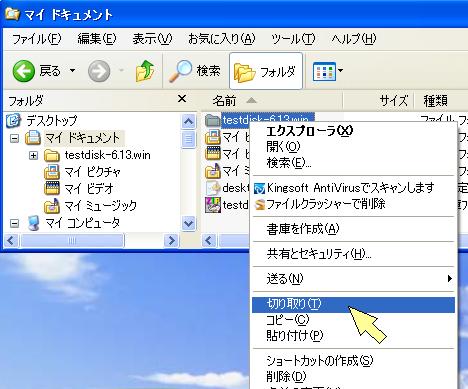Image resolution: width=468 pixels, height=389 pixels.
Task: Select マイ ピクチャ in folder tree
Action: click(x=92, y=172)
